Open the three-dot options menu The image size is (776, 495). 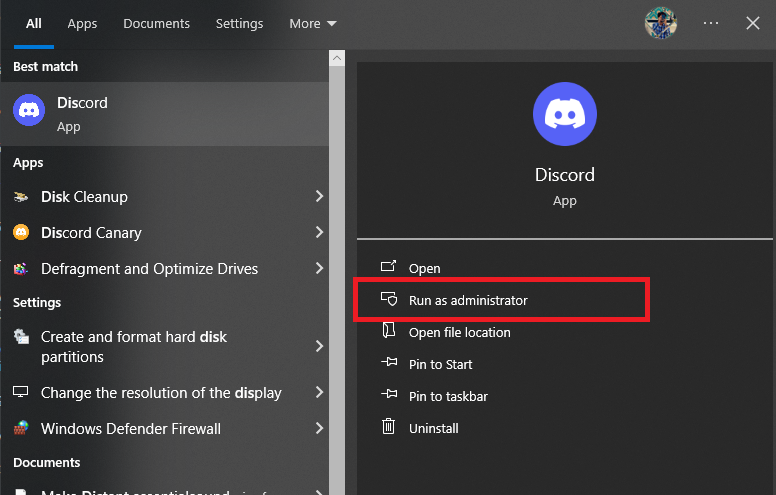coord(711,23)
